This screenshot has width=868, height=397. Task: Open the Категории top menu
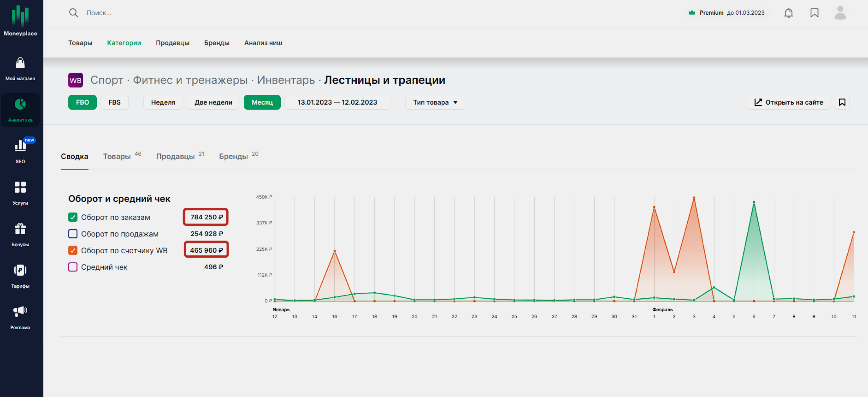pyautogui.click(x=124, y=43)
